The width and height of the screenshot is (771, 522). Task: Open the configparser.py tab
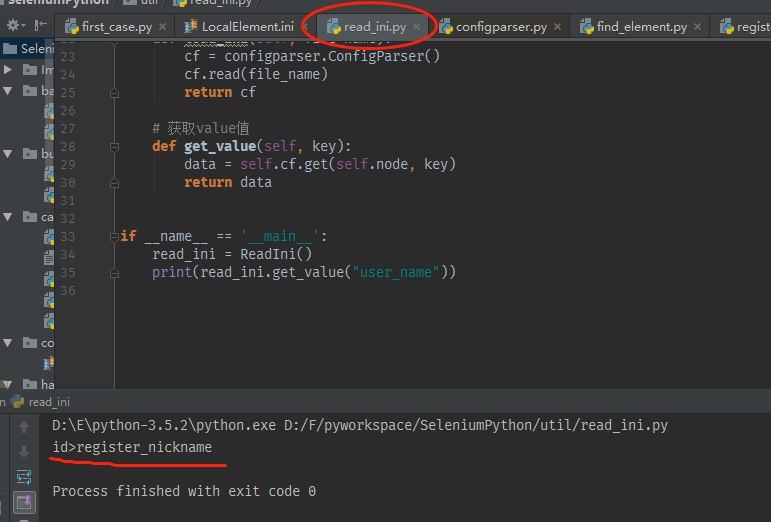[x=501, y=27]
